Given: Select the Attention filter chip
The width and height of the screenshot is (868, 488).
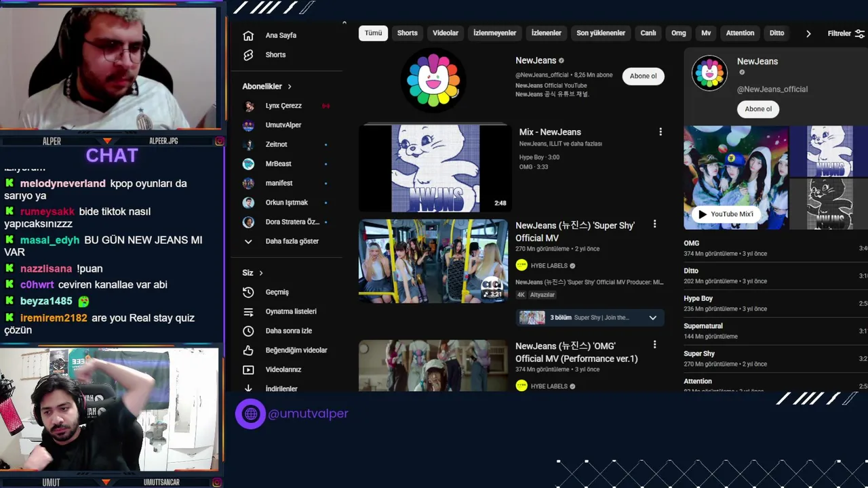Looking at the screenshot, I should (x=740, y=33).
